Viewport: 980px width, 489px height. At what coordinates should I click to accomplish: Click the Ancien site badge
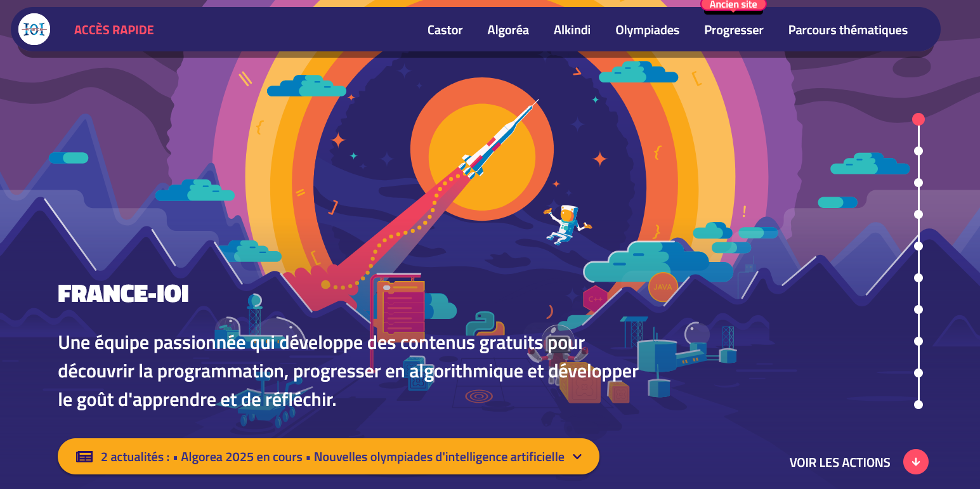click(x=733, y=4)
